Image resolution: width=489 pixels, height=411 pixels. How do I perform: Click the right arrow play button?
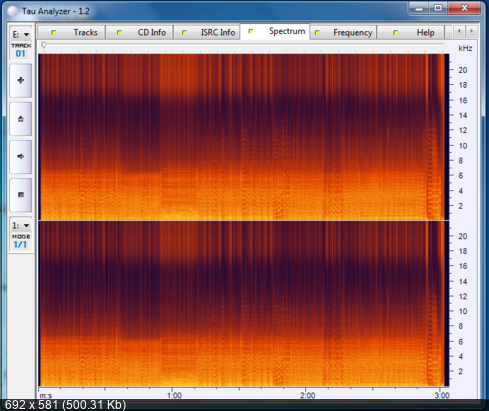tap(21, 157)
